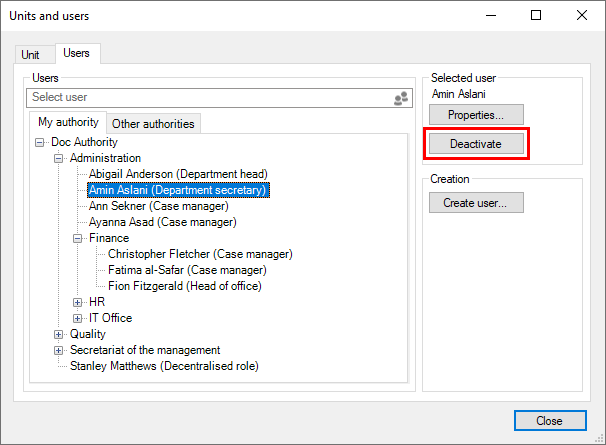Maximize the Units and users window

pyautogui.click(x=536, y=15)
